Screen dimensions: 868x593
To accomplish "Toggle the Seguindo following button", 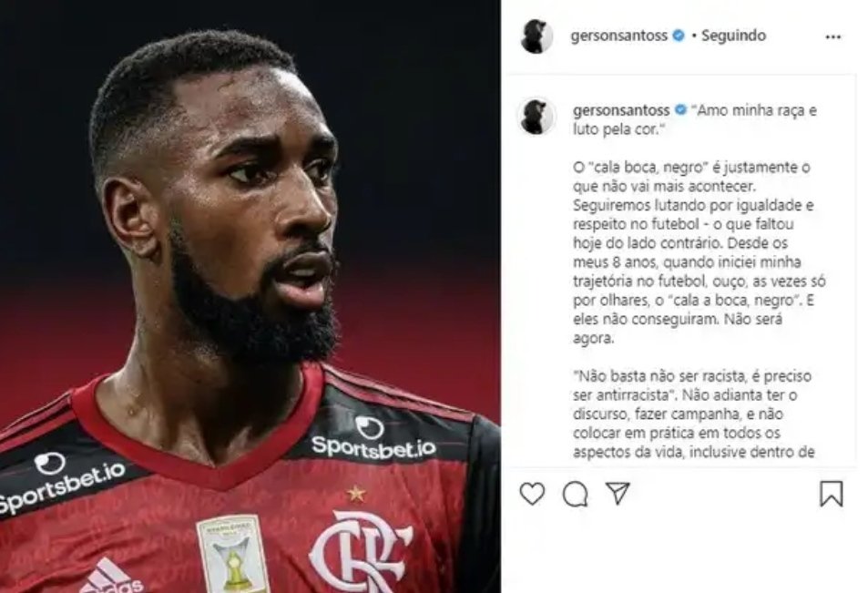I will pos(733,36).
